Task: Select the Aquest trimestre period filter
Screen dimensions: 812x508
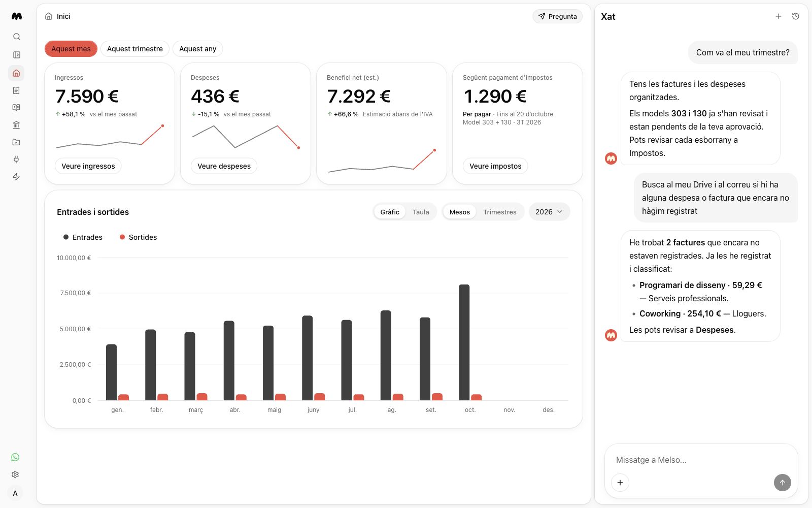Action: point(135,49)
